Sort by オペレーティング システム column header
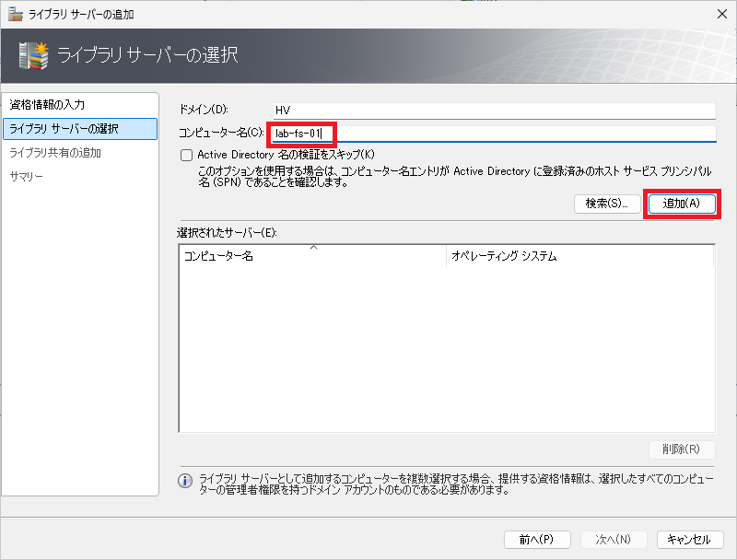This screenshot has height=560, width=737. (580, 256)
